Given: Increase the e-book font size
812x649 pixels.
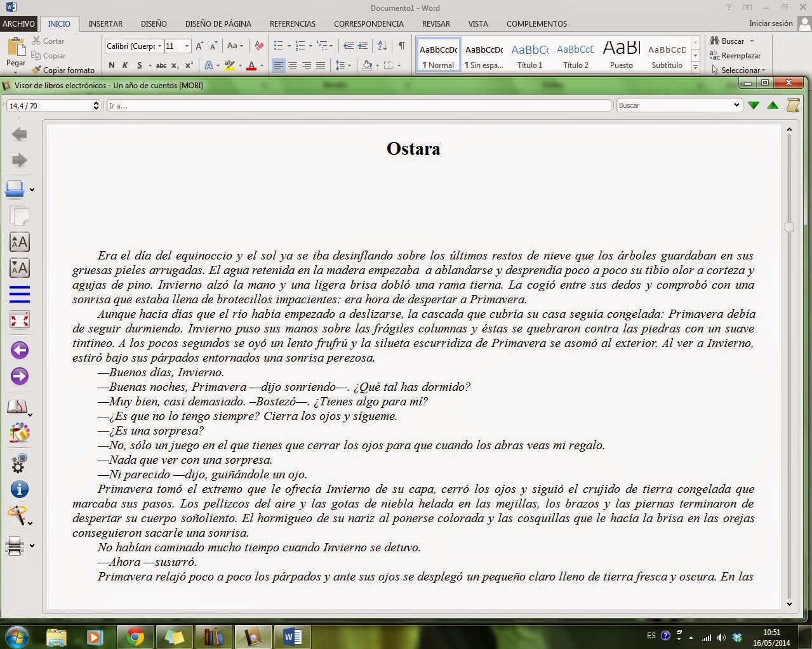Looking at the screenshot, I should (20, 242).
